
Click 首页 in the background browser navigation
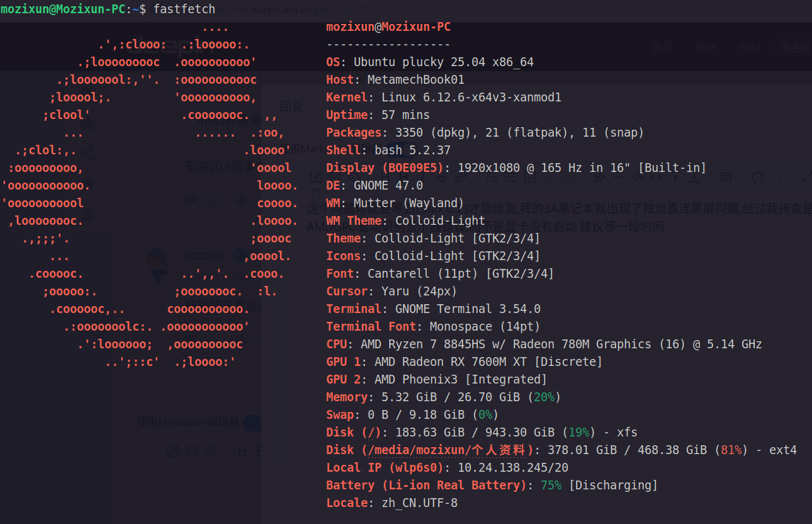(x=662, y=47)
